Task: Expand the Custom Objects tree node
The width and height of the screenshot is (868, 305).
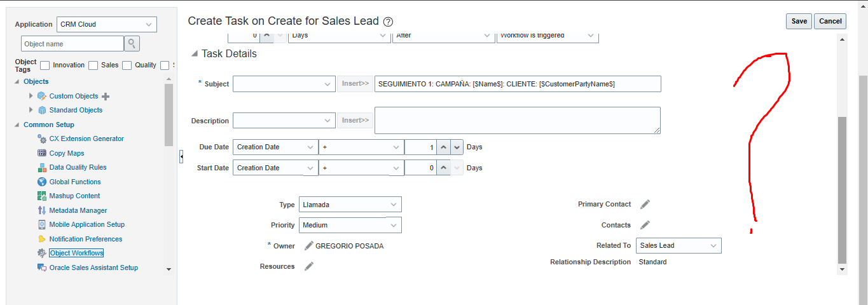Action: (31, 96)
